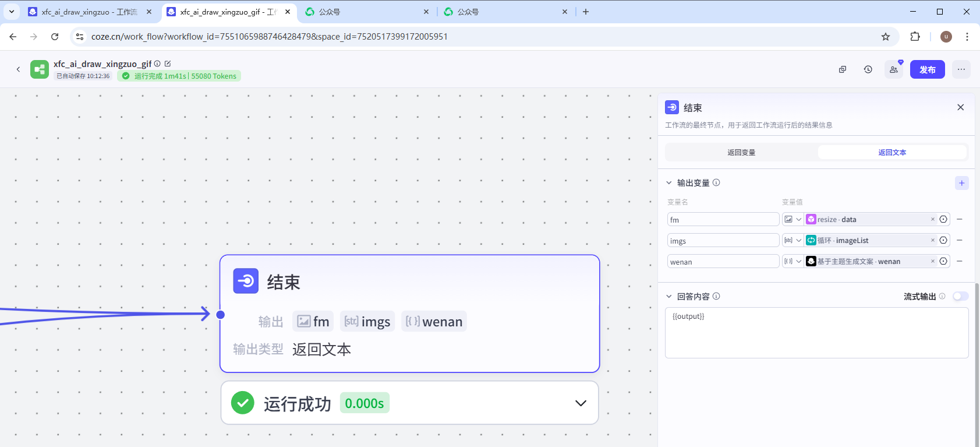Click the variable picker circle for fm row
The image size is (980, 447).
pos(943,219)
